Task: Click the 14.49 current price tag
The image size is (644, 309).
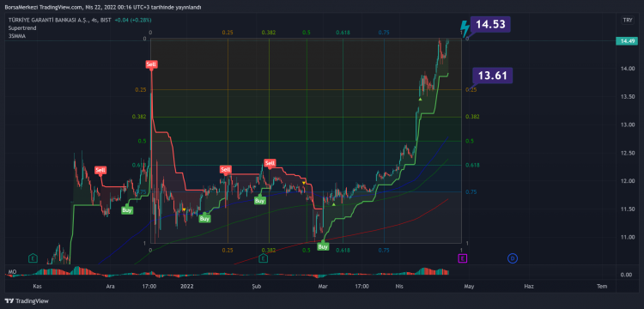Action: point(627,40)
